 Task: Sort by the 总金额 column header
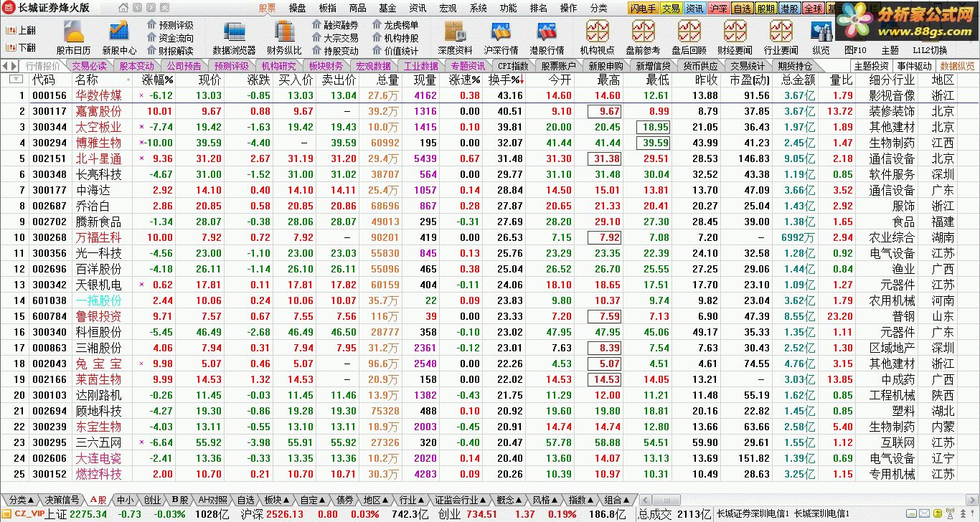[798, 80]
